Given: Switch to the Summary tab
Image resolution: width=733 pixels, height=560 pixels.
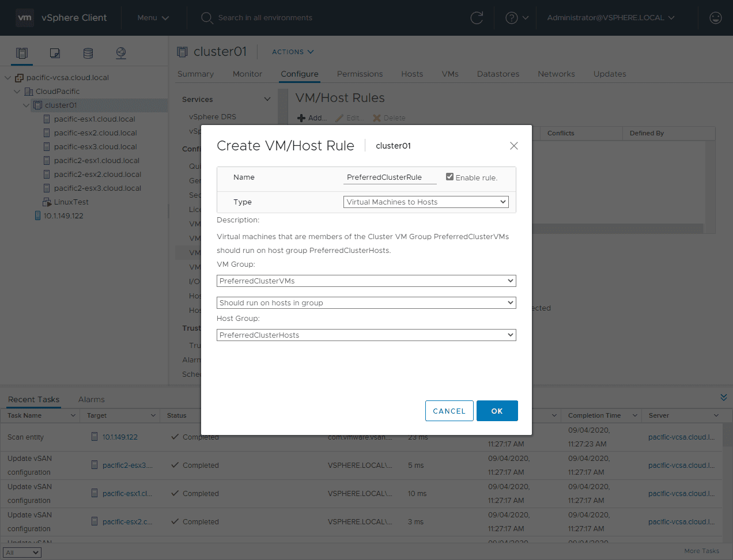Looking at the screenshot, I should [x=195, y=74].
